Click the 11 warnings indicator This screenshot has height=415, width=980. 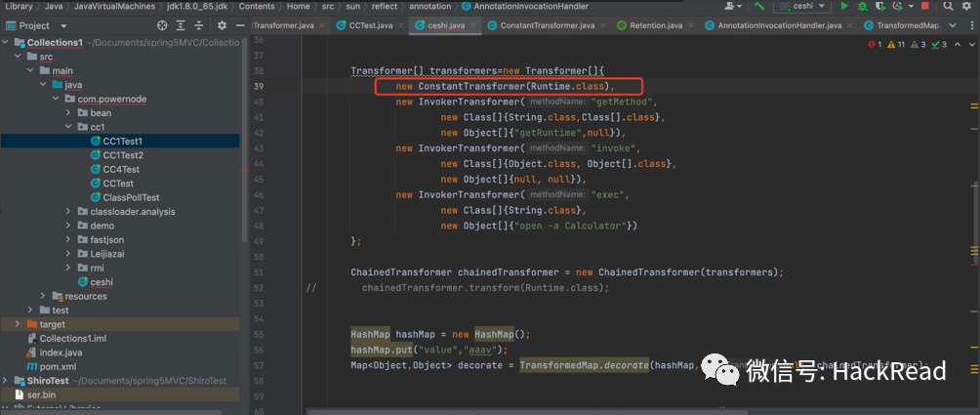[x=896, y=44]
